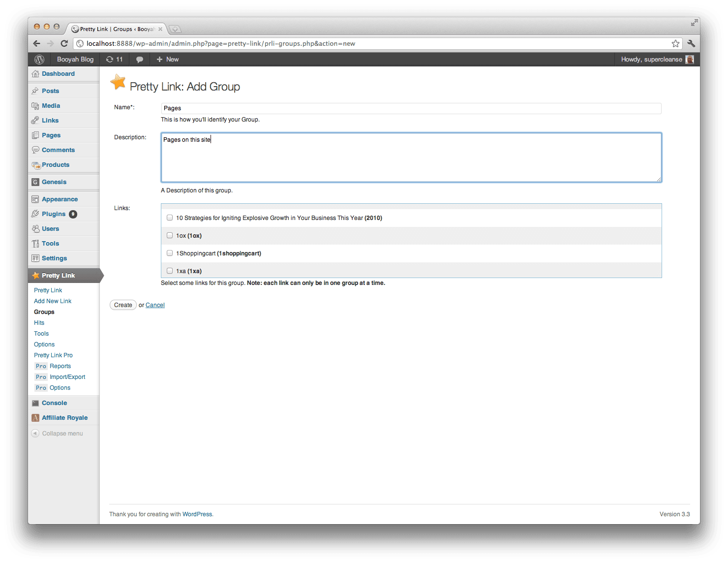
Task: Open Pretty Link submenu item
Action: tap(48, 290)
